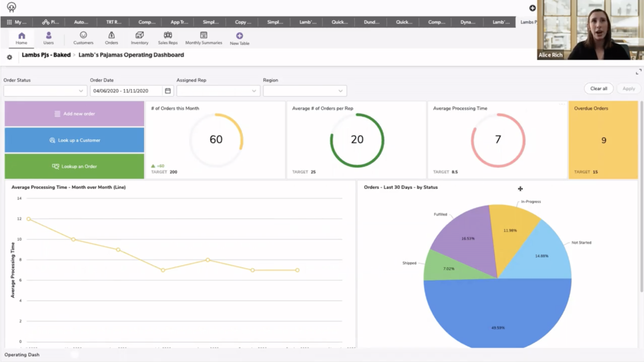Select the Look up a Customer action
Image resolution: width=644 pixels, height=362 pixels.
tap(74, 140)
